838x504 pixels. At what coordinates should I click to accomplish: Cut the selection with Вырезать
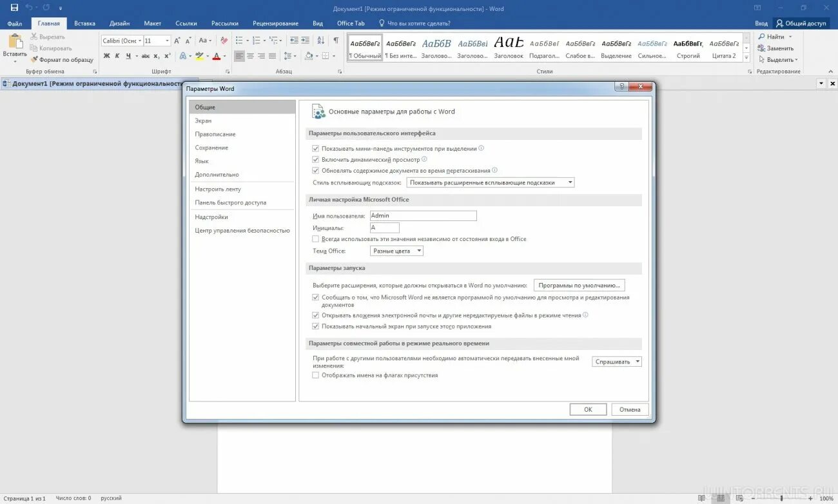coord(48,37)
